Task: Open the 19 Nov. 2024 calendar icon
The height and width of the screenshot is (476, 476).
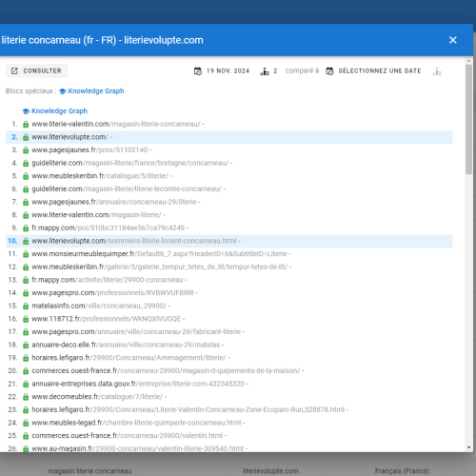Action: click(x=198, y=71)
